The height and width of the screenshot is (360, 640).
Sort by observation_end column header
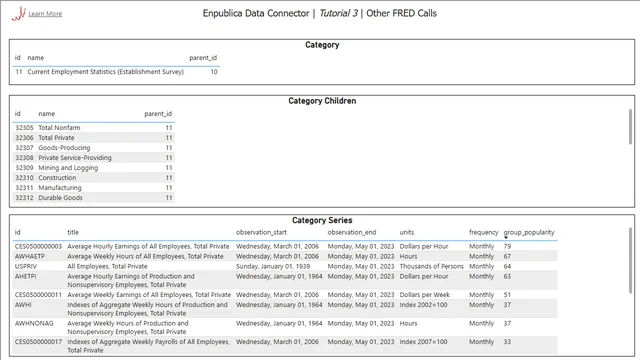[x=352, y=232]
